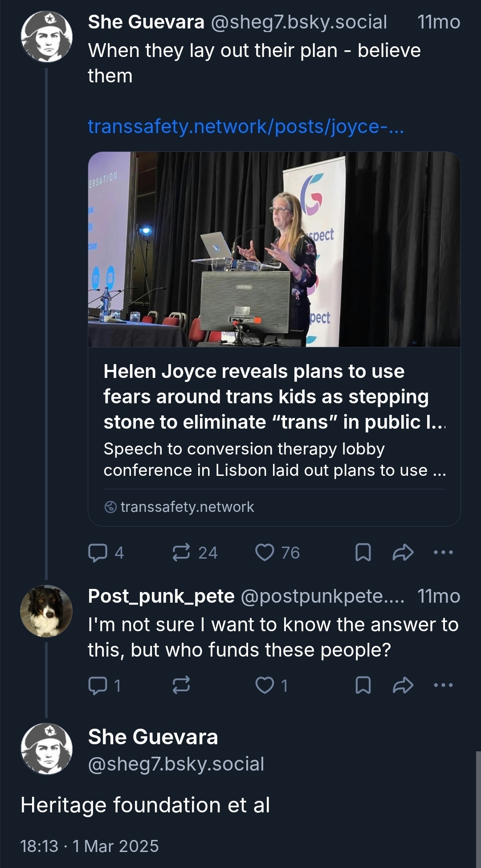View She Guevara's avatar on top post
Image resolution: width=481 pixels, height=868 pixels.
tap(46, 37)
